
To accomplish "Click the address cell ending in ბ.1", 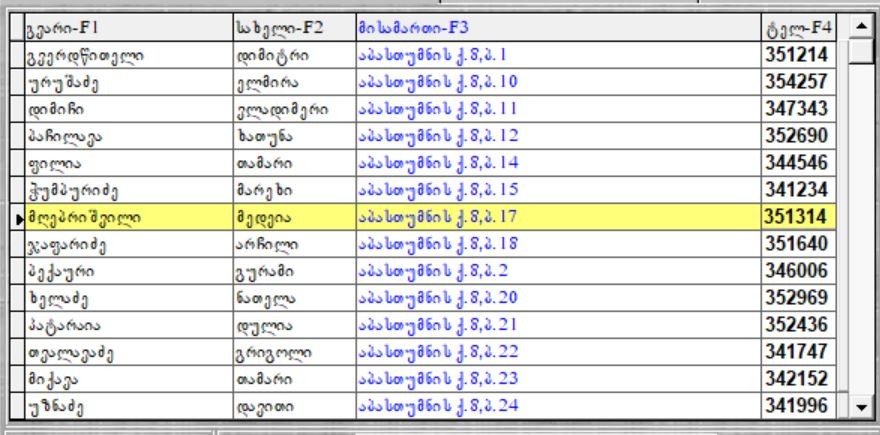I will (558, 55).
